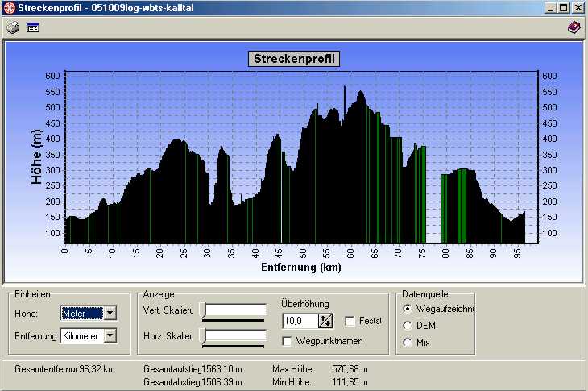Viewport: 588px width, 391px height.
Task: Select the Mix data source option
Action: 408,343
